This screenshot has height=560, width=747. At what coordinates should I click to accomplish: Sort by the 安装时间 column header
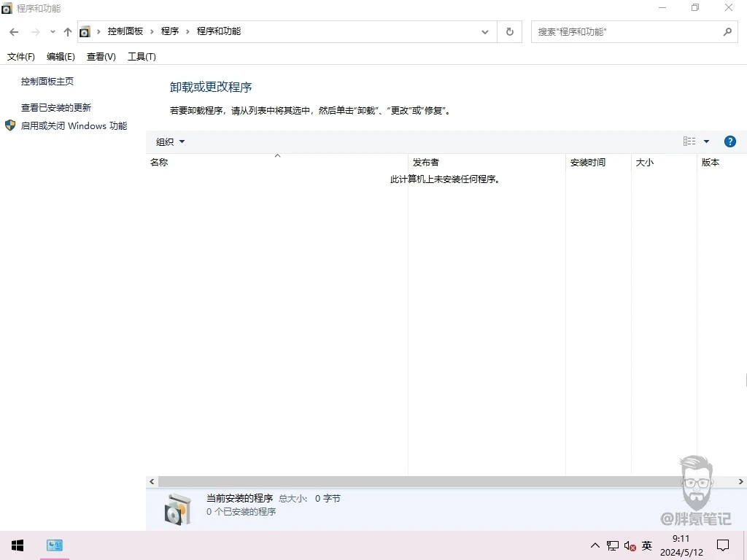pyautogui.click(x=599, y=163)
